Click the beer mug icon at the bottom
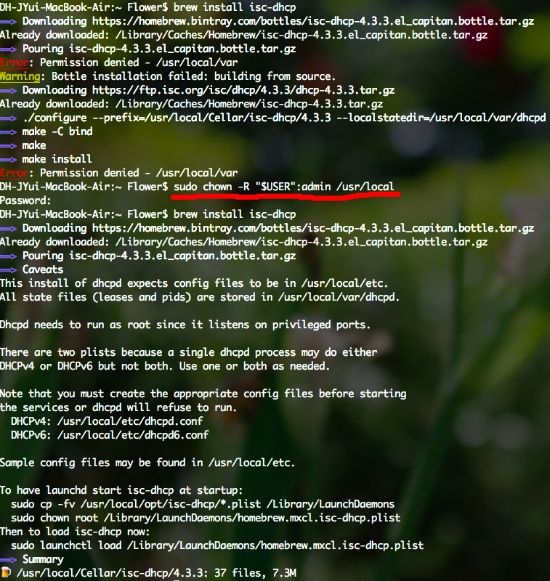Image resolution: width=550 pixels, height=581 pixels. tap(5, 572)
